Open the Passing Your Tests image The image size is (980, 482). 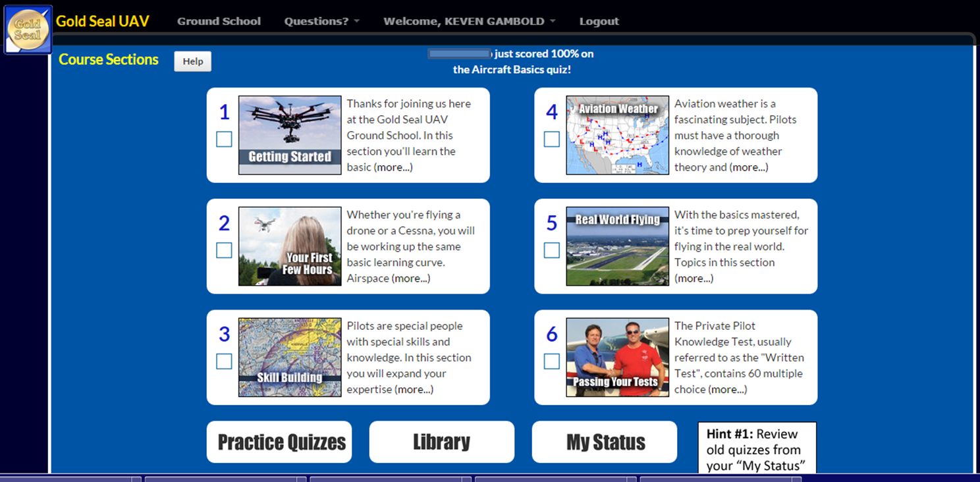[617, 358]
